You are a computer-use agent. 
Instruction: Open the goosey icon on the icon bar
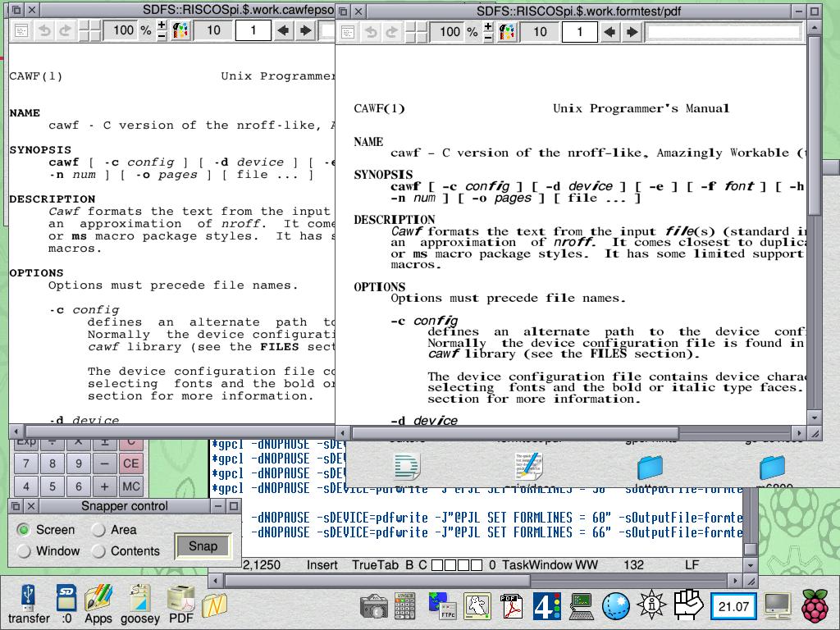[x=140, y=605]
